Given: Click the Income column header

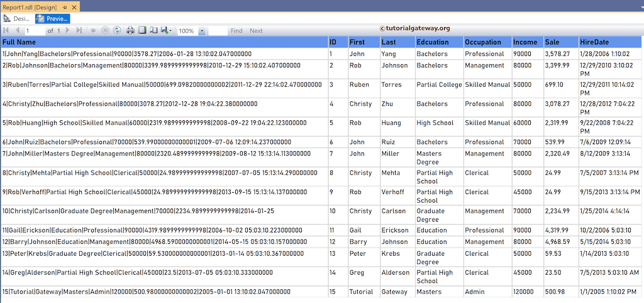Looking at the screenshot, I should [x=528, y=42].
